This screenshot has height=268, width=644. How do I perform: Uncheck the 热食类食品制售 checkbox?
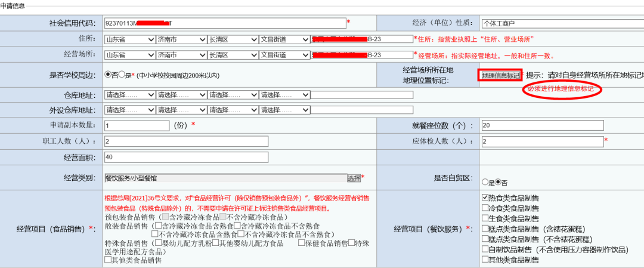[485, 198]
